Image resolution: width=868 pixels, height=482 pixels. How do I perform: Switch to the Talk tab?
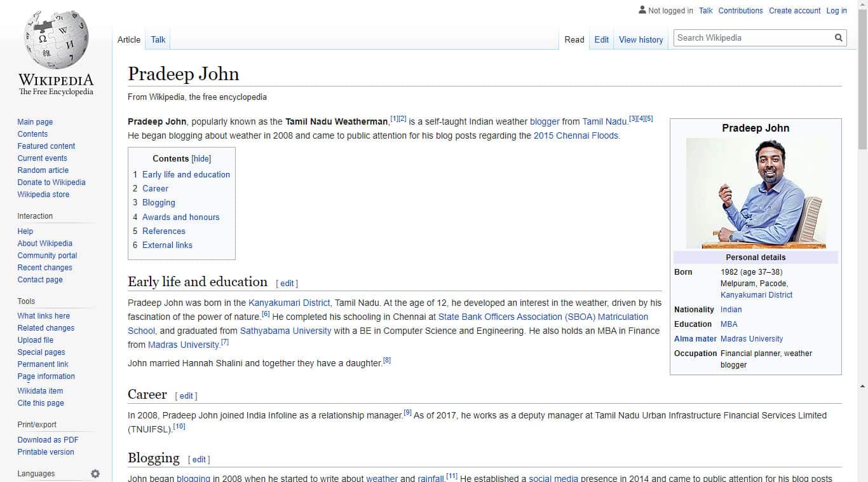158,39
